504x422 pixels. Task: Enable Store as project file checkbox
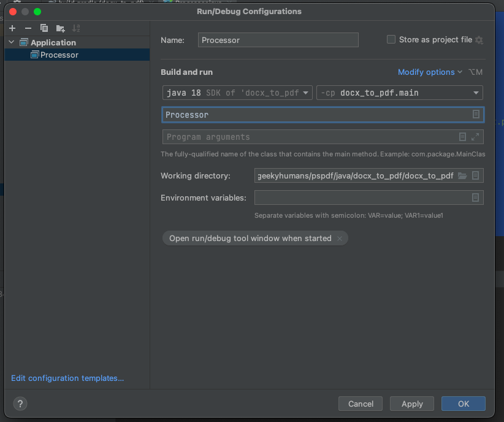click(x=391, y=39)
